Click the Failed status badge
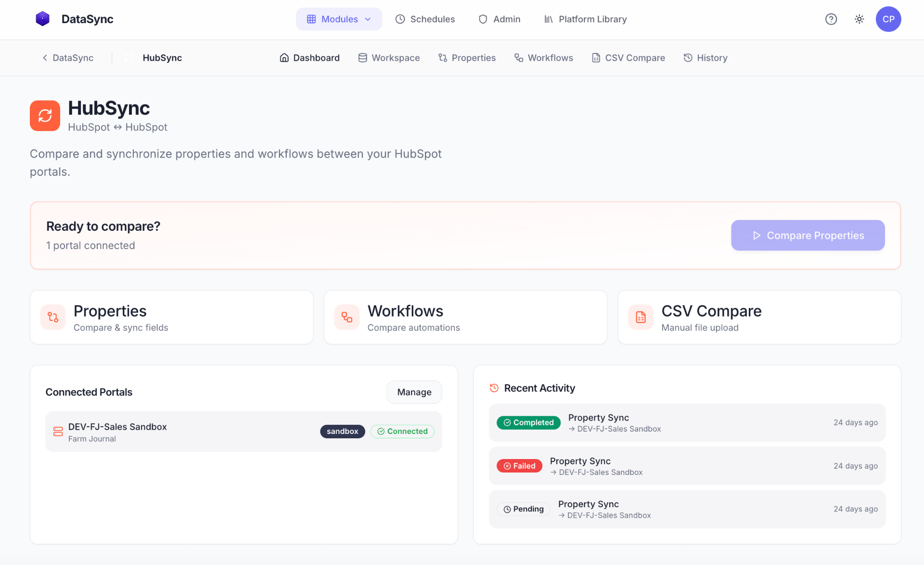 click(519, 466)
